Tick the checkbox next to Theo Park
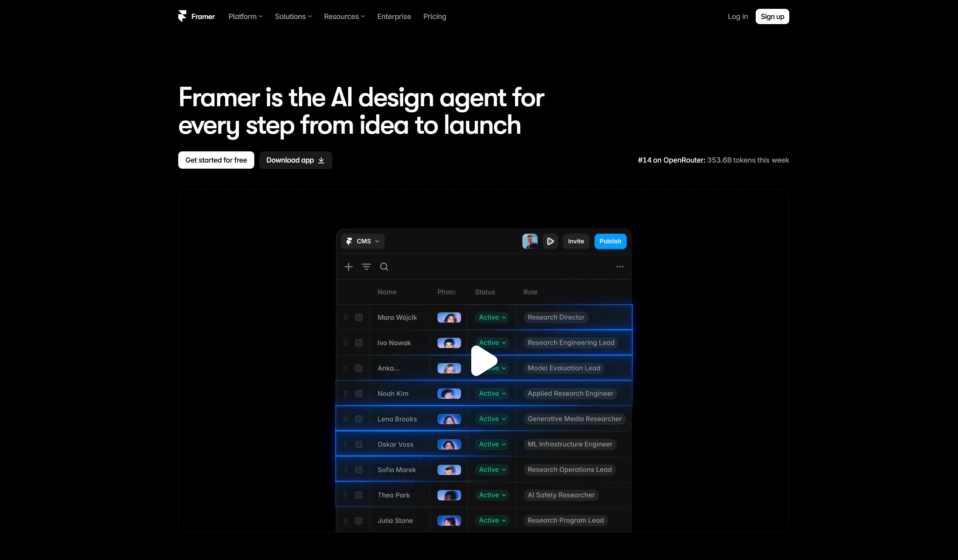Image resolution: width=958 pixels, height=560 pixels. click(x=358, y=495)
